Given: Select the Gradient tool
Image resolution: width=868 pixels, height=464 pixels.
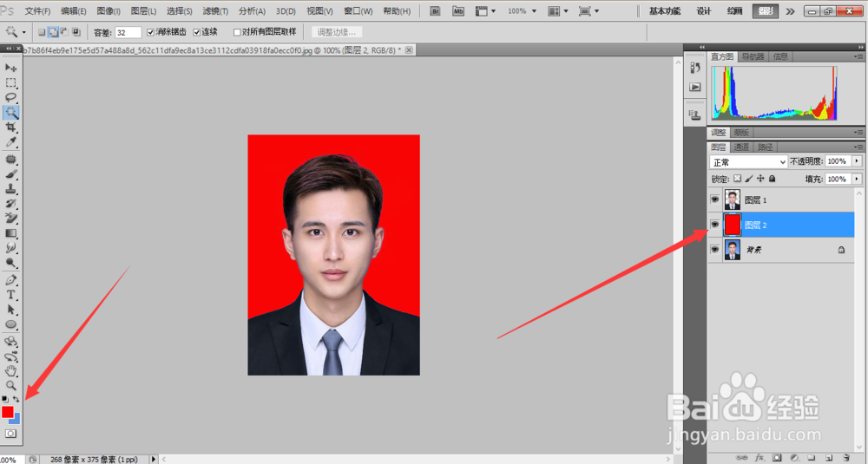Looking at the screenshot, I should (x=10, y=233).
